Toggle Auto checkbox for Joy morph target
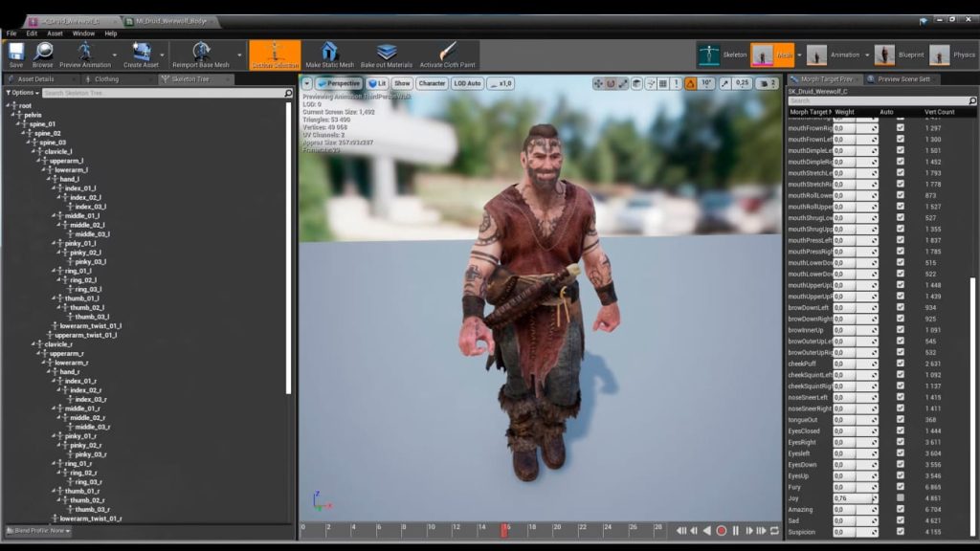 coord(900,498)
